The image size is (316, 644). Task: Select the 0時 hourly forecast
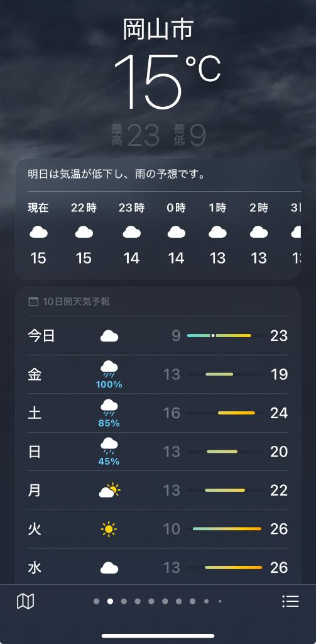pos(176,233)
